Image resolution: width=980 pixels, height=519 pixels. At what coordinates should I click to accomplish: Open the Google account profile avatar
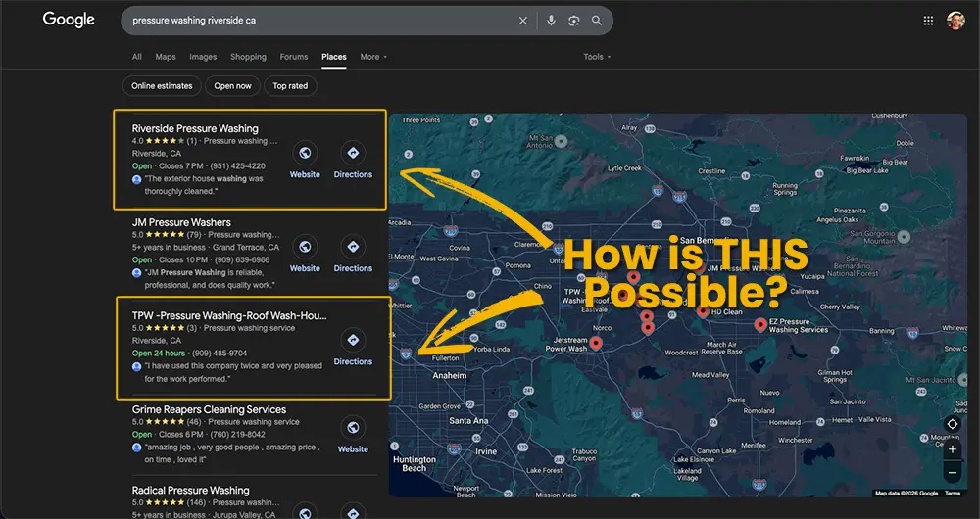[955, 21]
